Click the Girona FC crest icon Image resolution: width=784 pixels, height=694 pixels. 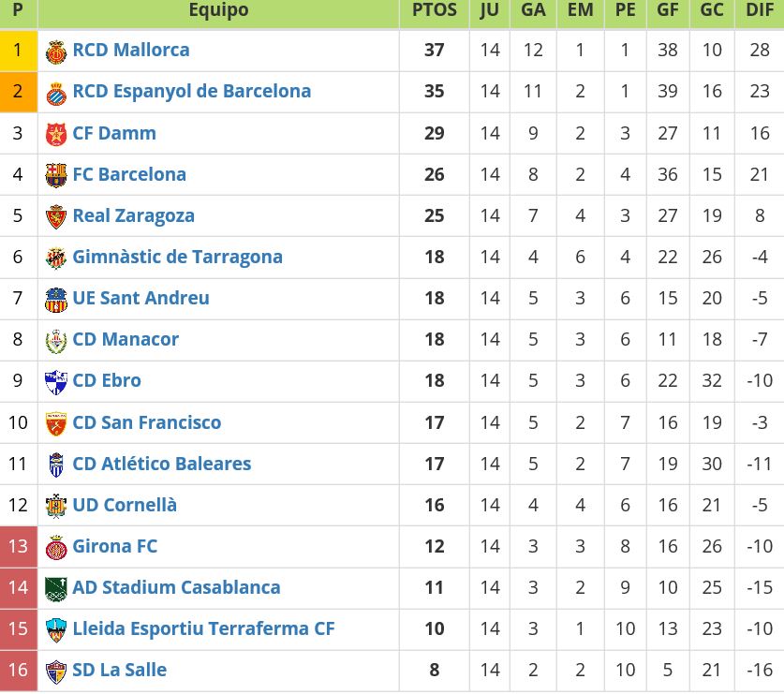pyautogui.click(x=56, y=547)
